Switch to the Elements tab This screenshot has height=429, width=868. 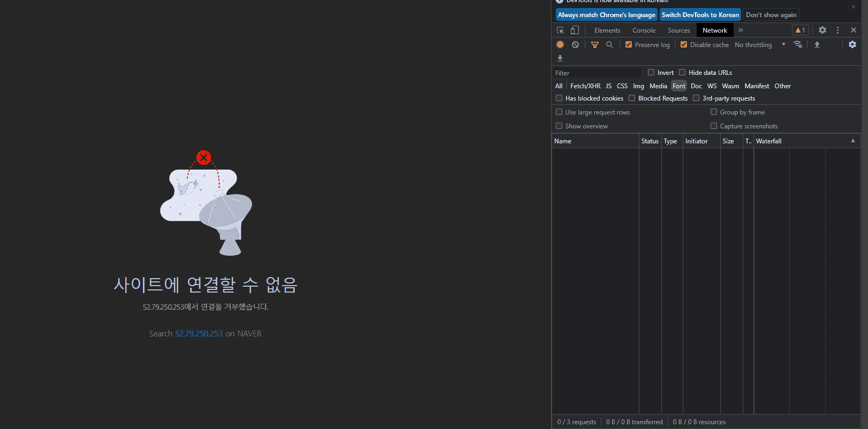[607, 30]
